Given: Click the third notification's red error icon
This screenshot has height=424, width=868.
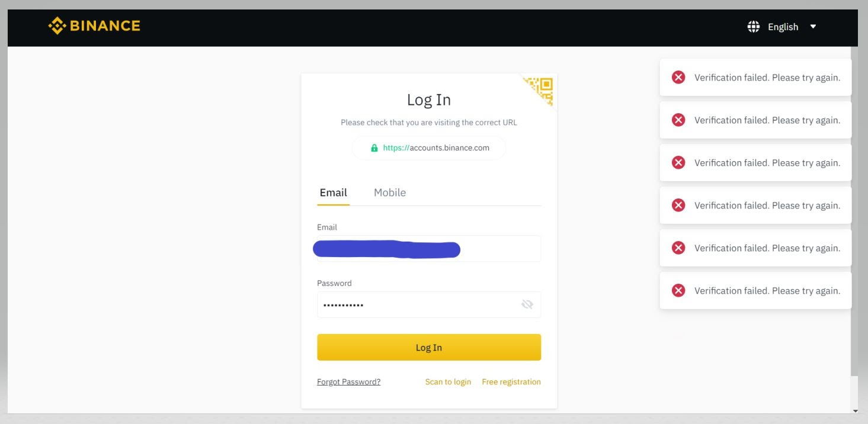Looking at the screenshot, I should [678, 163].
